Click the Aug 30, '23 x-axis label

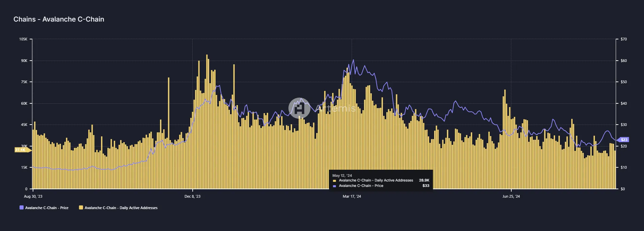(x=33, y=196)
